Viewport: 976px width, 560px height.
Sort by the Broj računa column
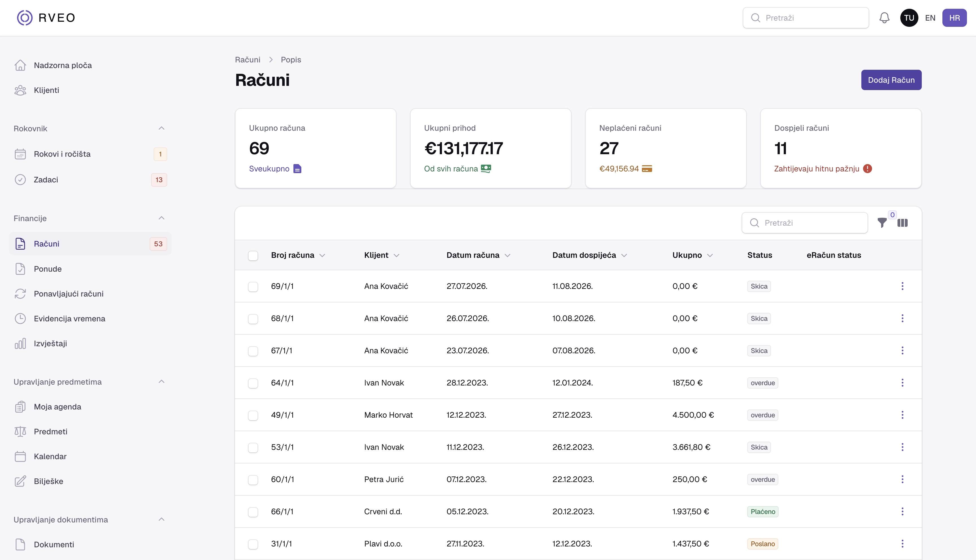pos(298,255)
